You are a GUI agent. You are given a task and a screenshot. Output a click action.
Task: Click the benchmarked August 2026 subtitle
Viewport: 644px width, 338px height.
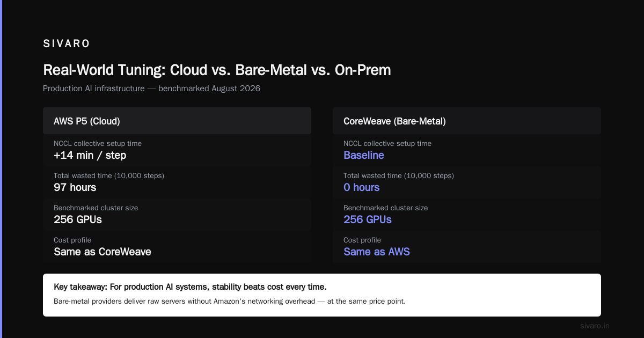pos(151,89)
